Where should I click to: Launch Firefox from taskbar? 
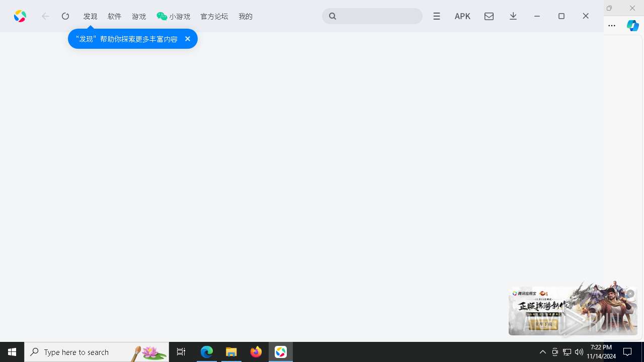point(256,352)
